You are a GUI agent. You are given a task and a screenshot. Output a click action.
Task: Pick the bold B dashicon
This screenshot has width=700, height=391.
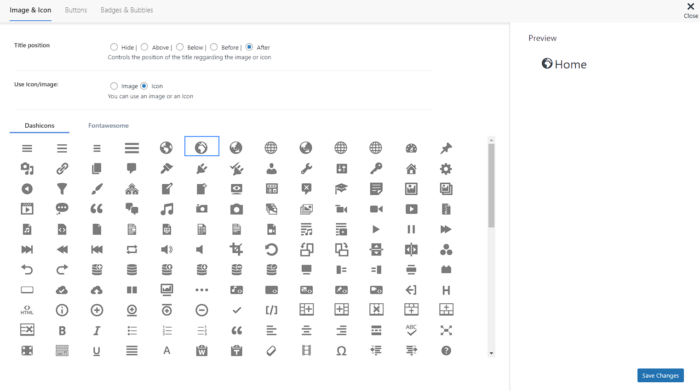click(62, 331)
